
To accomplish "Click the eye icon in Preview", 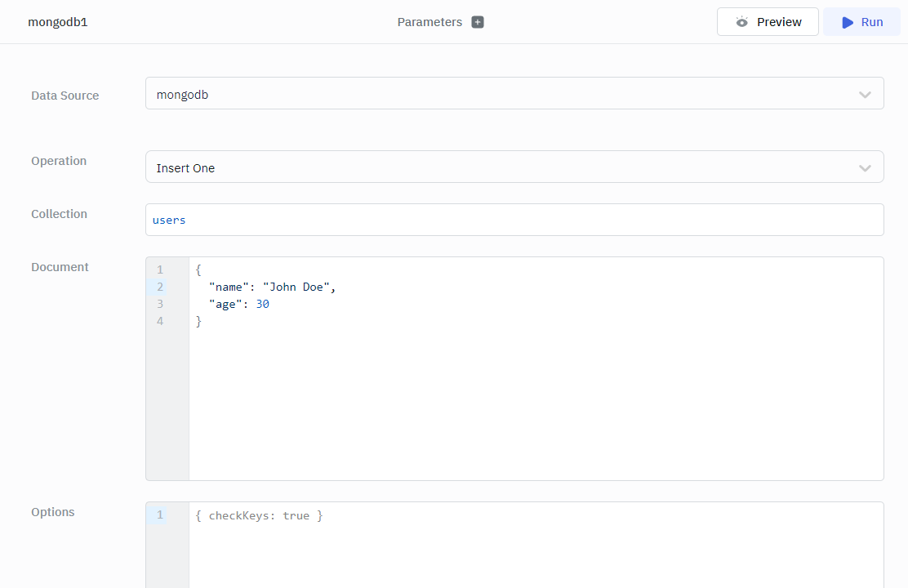I will click(x=741, y=22).
